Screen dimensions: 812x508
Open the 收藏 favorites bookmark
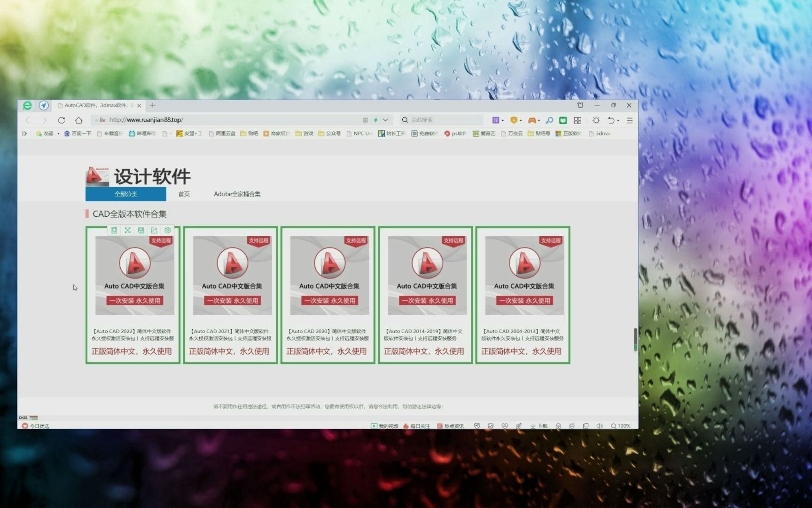[x=45, y=134]
